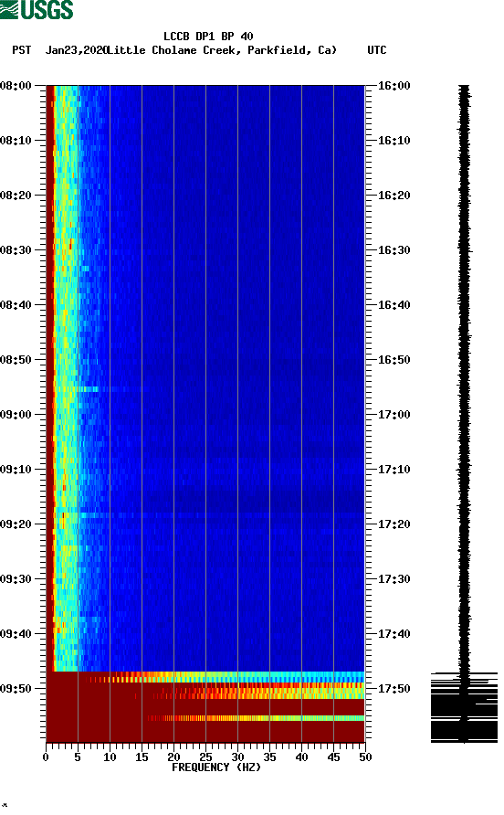Screen dimensions: 504x815
Task: Click the 17:40 UTC time label
Action: click(x=394, y=633)
